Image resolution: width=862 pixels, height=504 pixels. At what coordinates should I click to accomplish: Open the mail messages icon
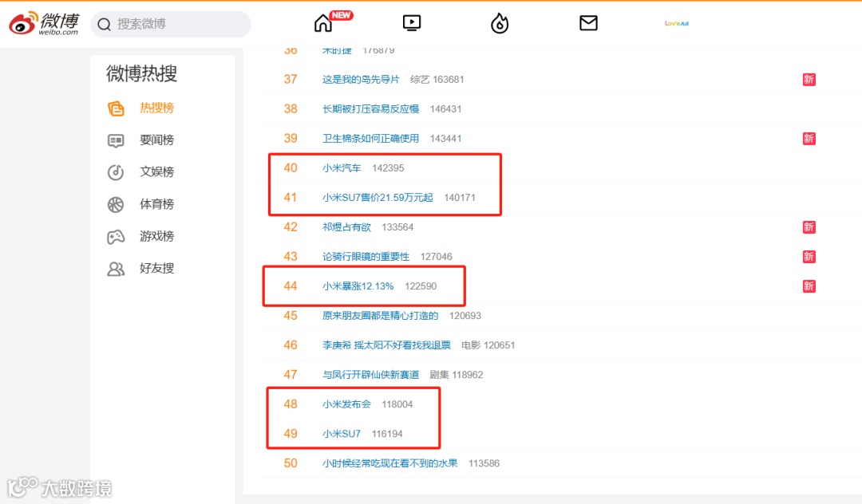588,23
